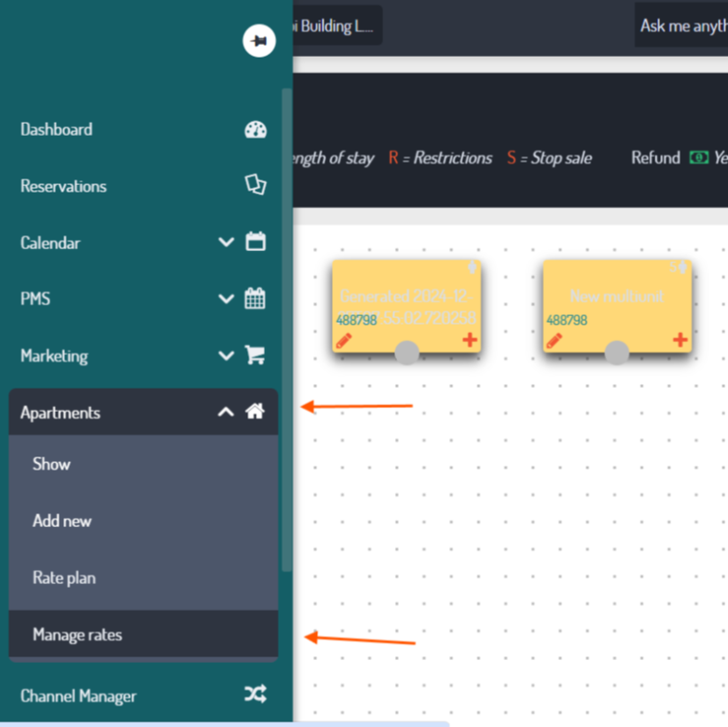
Task: Click the Ask me anything input
Action: (x=682, y=25)
